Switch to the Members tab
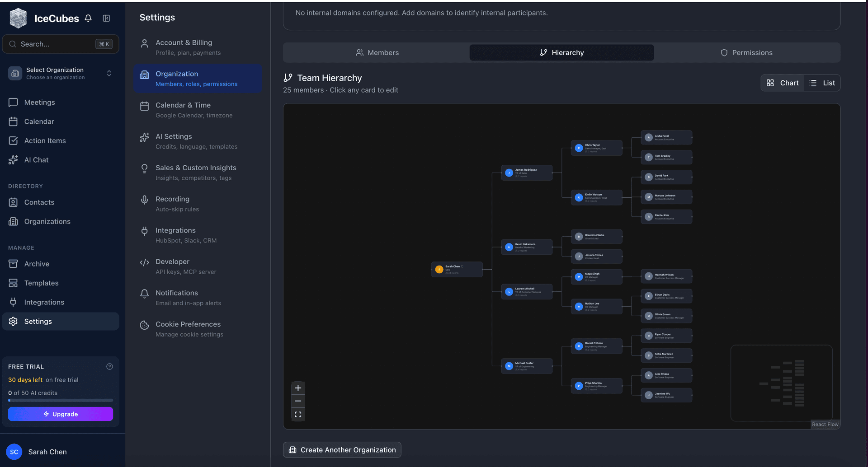The width and height of the screenshot is (868, 467). click(377, 52)
